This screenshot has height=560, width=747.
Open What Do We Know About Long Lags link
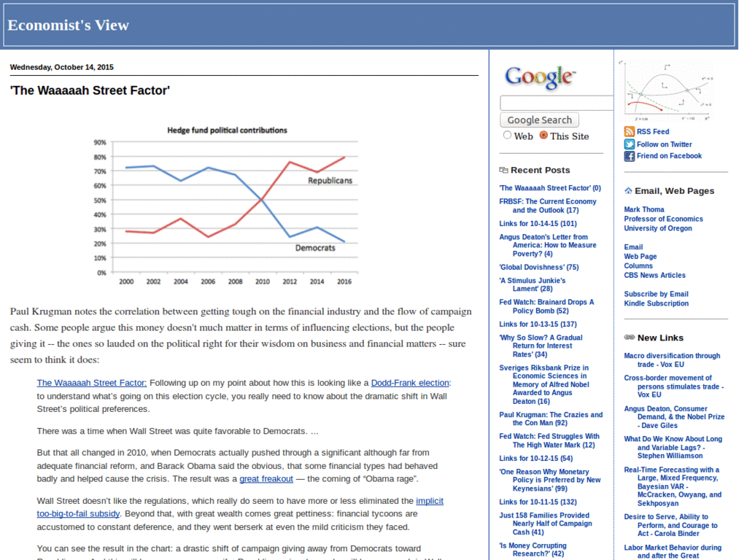click(673, 447)
